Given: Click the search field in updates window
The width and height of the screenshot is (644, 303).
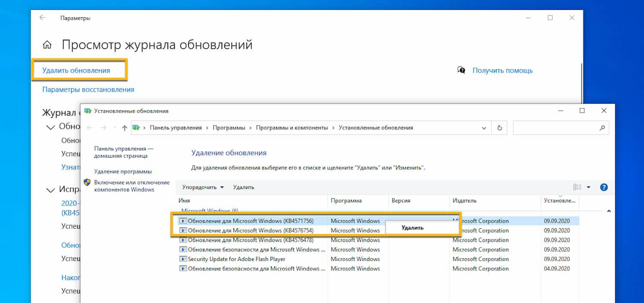Looking at the screenshot, I should (561, 128).
